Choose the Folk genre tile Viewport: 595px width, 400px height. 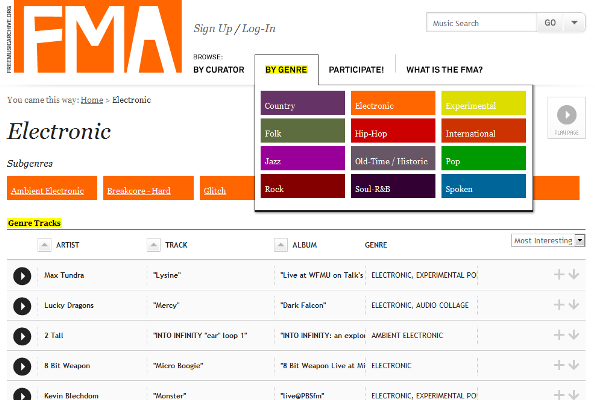tap(303, 131)
